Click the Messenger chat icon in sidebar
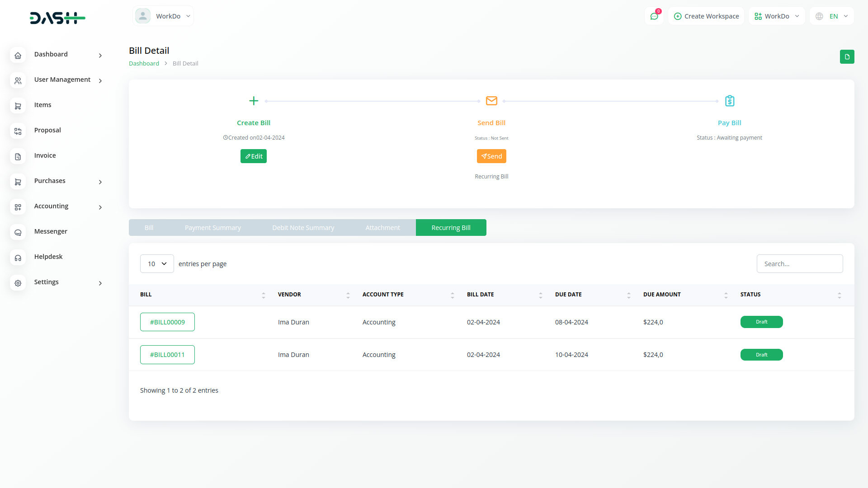This screenshot has height=488, width=868. (x=18, y=233)
